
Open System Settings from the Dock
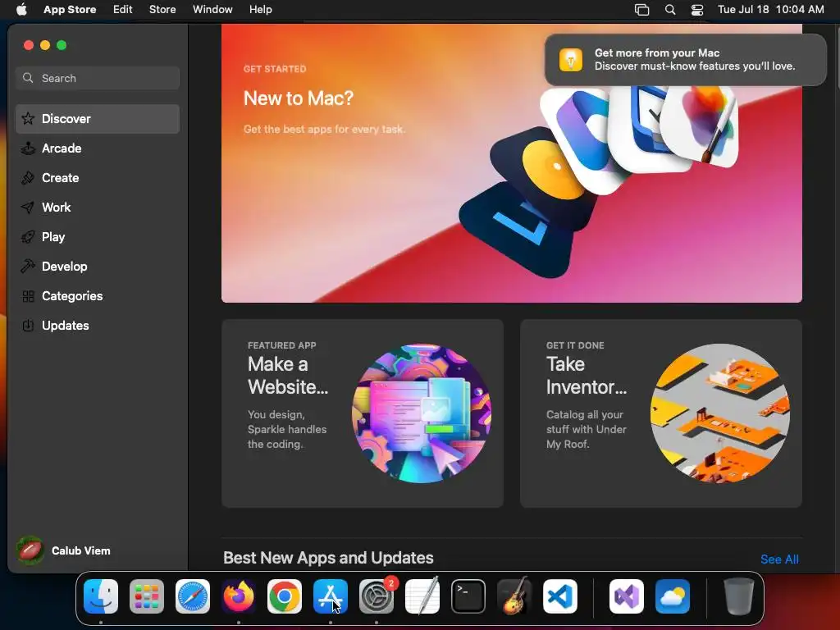376,596
